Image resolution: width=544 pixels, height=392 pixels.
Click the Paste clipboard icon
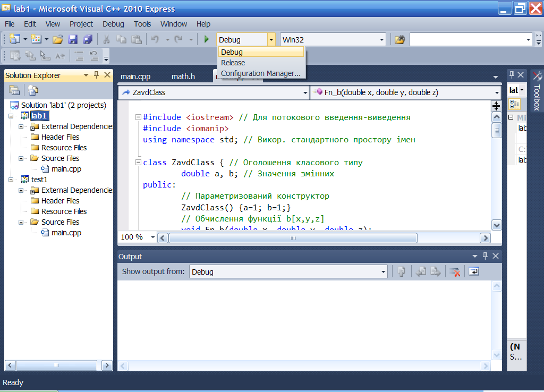[137, 39]
